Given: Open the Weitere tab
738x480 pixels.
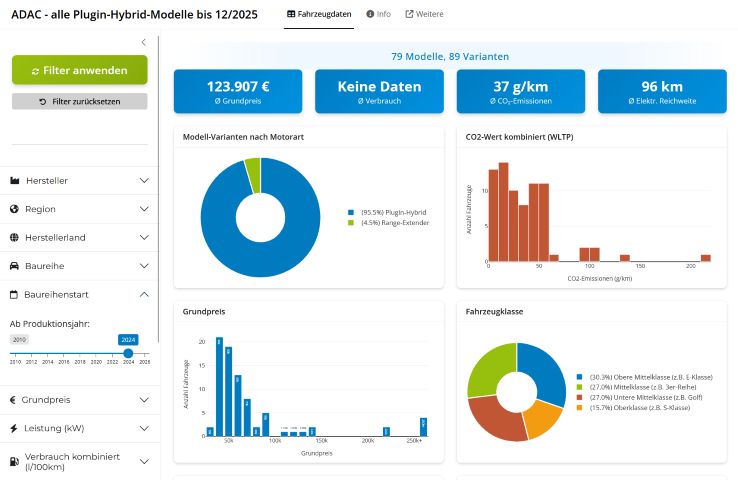Looking at the screenshot, I should point(424,14).
